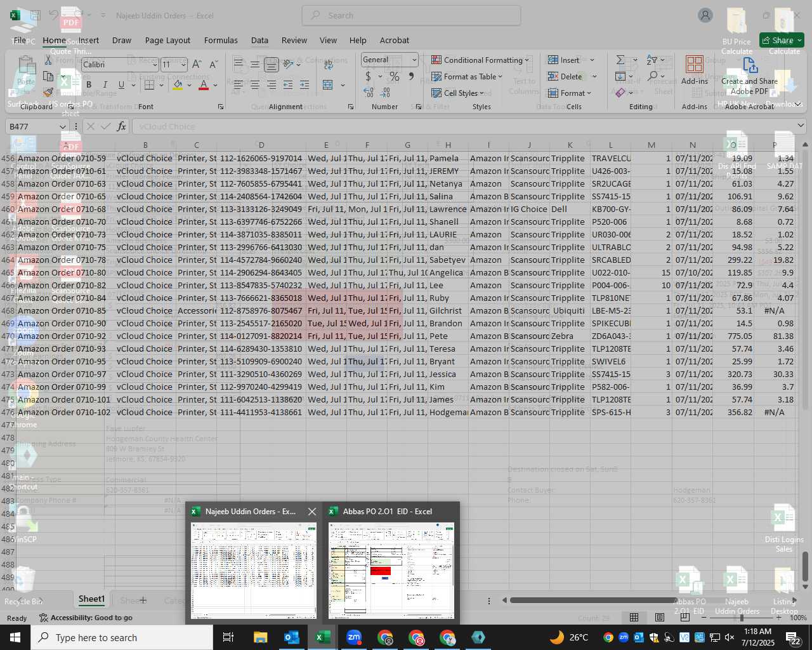Viewport: 812px width, 650px height.
Task: Click the taskbar Type here to search box
Action: pyautogui.click(x=122, y=637)
